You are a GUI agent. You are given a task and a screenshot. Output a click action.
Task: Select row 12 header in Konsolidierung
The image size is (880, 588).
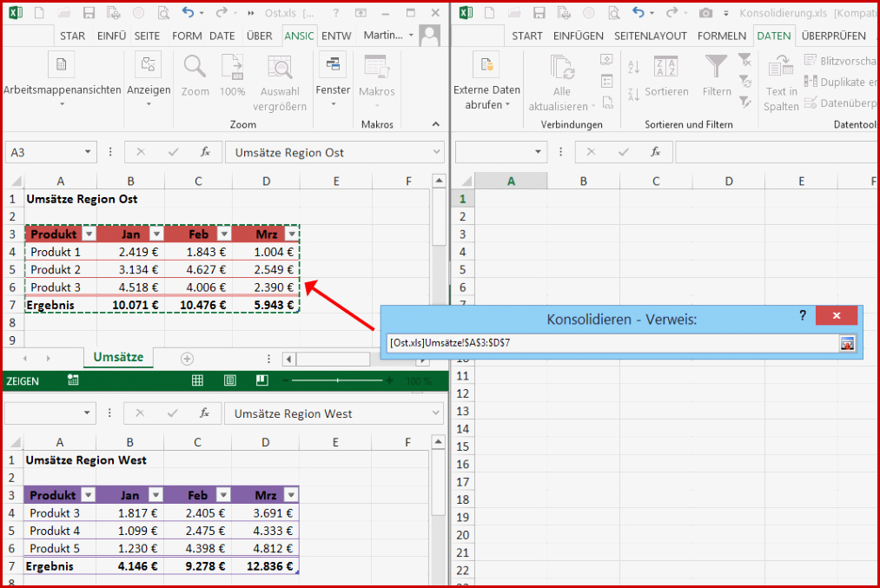tap(462, 393)
